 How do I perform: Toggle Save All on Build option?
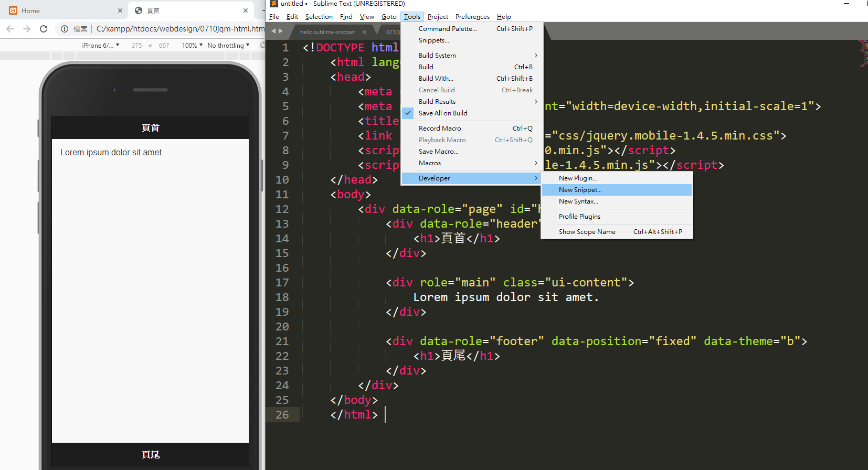[x=443, y=113]
